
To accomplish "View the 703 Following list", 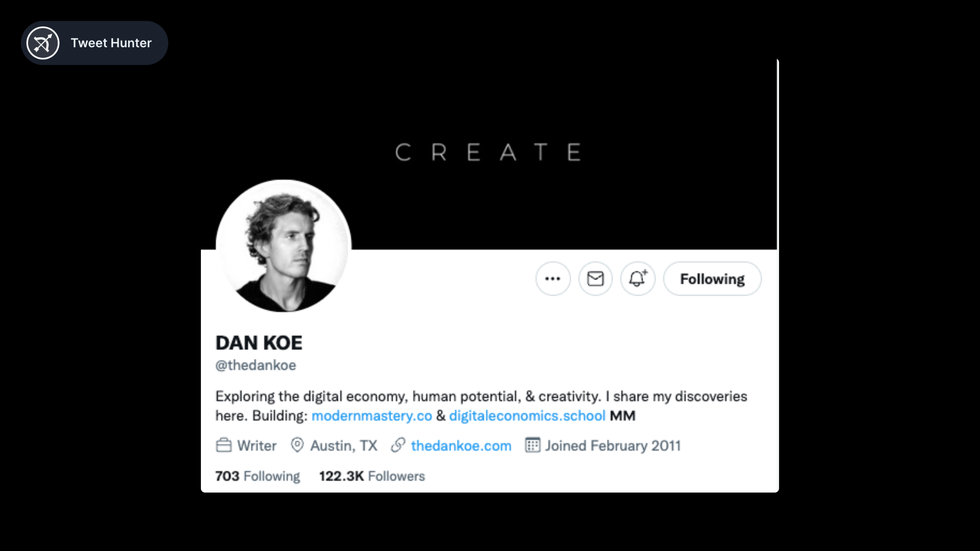I will tap(258, 476).
